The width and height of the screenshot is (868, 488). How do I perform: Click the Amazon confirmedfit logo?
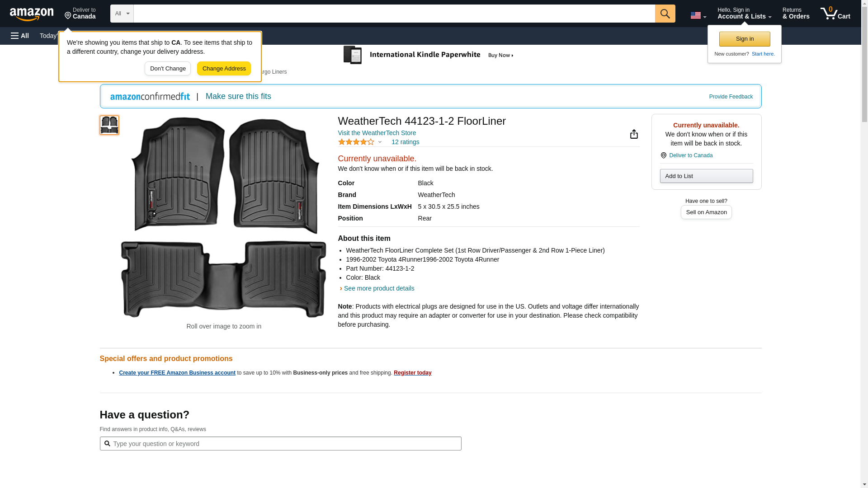click(150, 97)
